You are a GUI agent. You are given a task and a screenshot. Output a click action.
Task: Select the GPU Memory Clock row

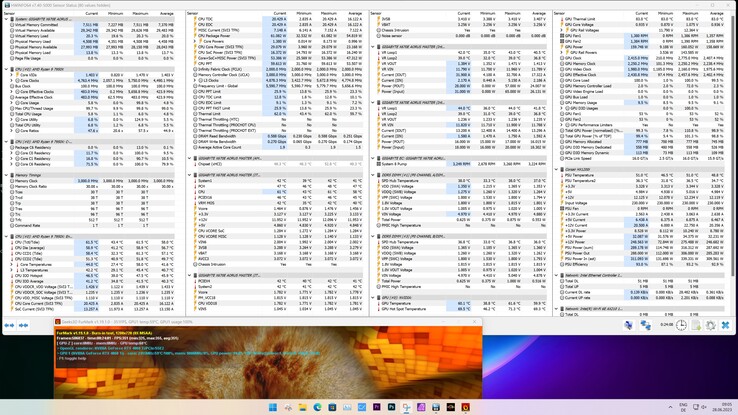642,64
